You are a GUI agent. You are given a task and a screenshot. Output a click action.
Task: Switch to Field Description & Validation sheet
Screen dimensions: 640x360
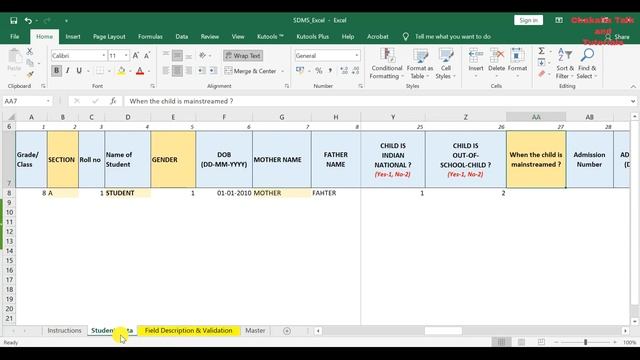(x=189, y=331)
